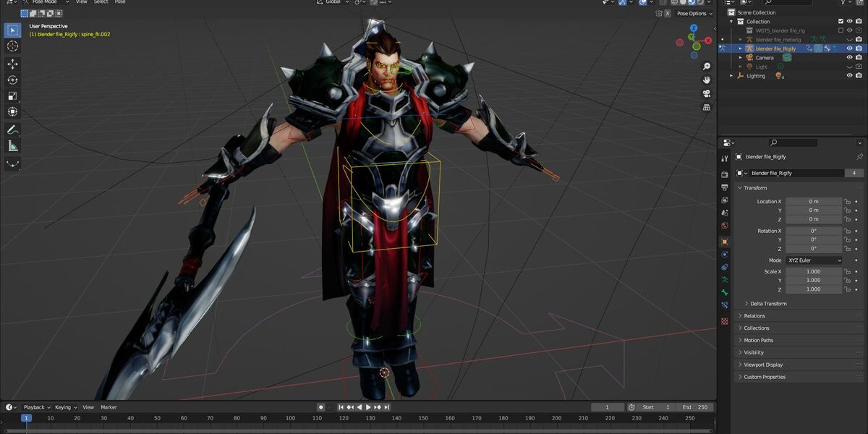Open the Playback menu in timeline
Image resolution: width=868 pixels, height=434 pixels.
tap(36, 407)
